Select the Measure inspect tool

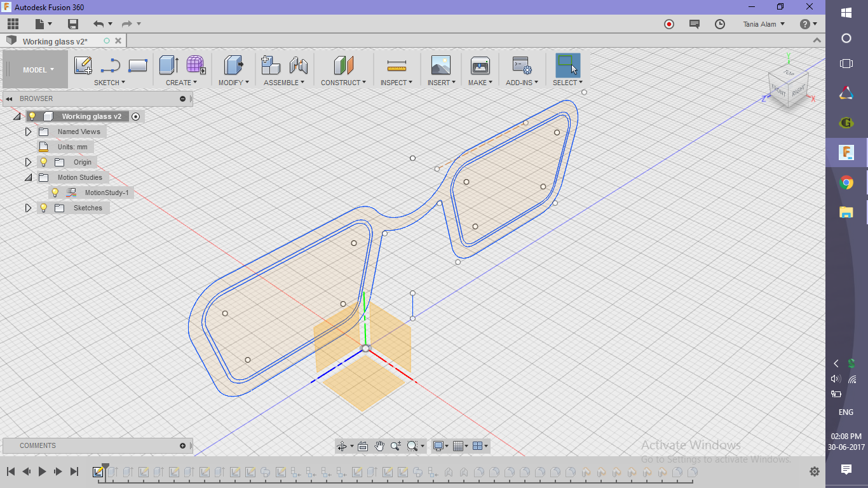[397, 65]
